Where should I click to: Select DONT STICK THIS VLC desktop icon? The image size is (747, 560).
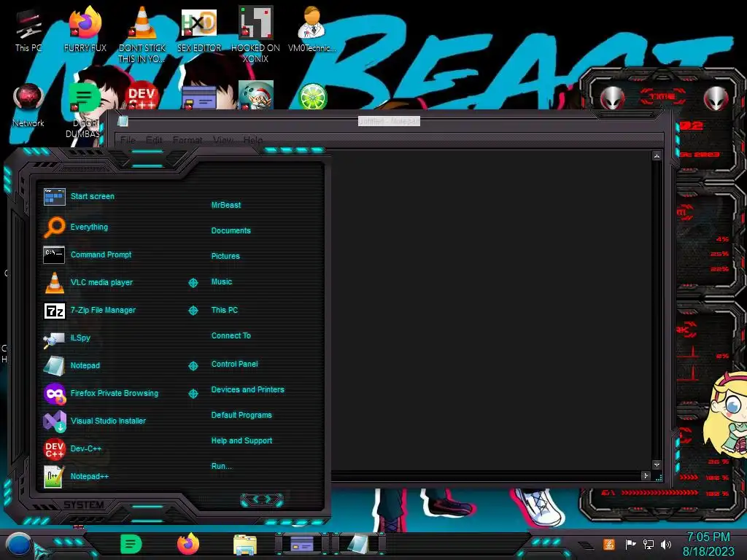pyautogui.click(x=142, y=34)
